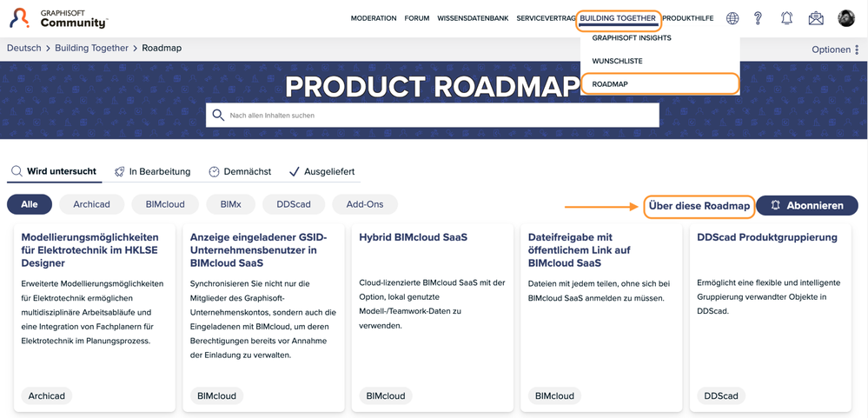
Task: Filter by Add-Ons pill
Action: (x=365, y=204)
